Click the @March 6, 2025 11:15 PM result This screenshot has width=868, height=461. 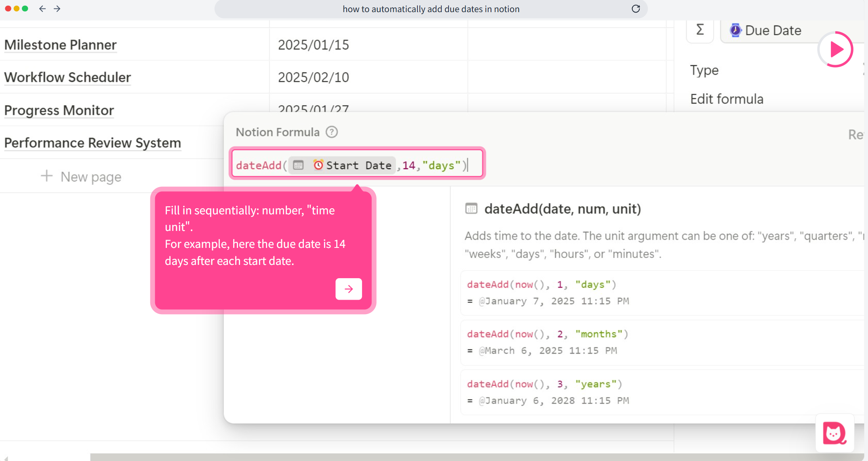(x=548, y=351)
